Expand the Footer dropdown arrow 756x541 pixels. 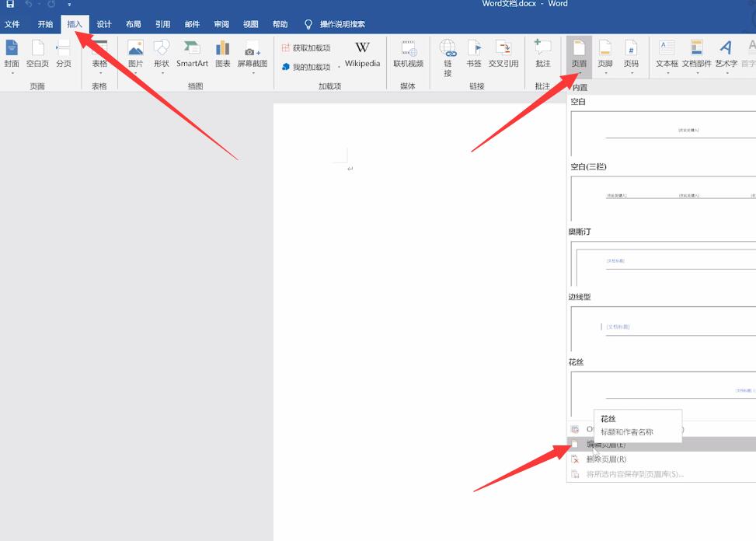click(x=606, y=73)
